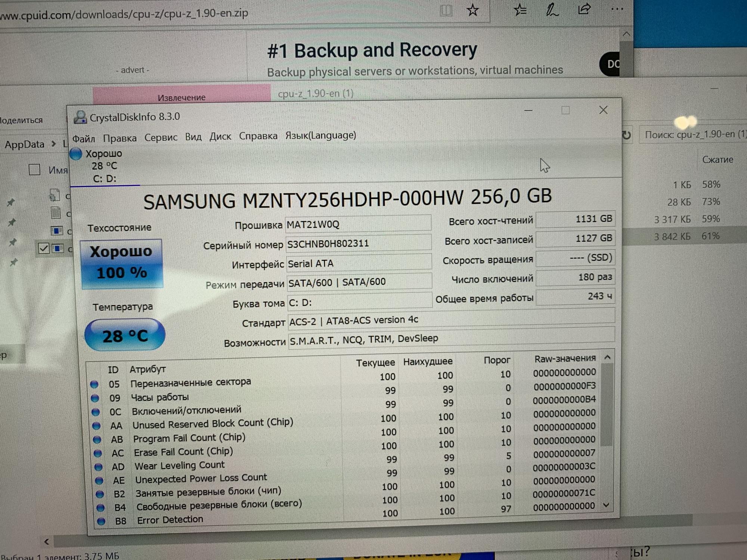Screen dimensions: 747x560
Task: Click the browser share icon
Action: (584, 9)
